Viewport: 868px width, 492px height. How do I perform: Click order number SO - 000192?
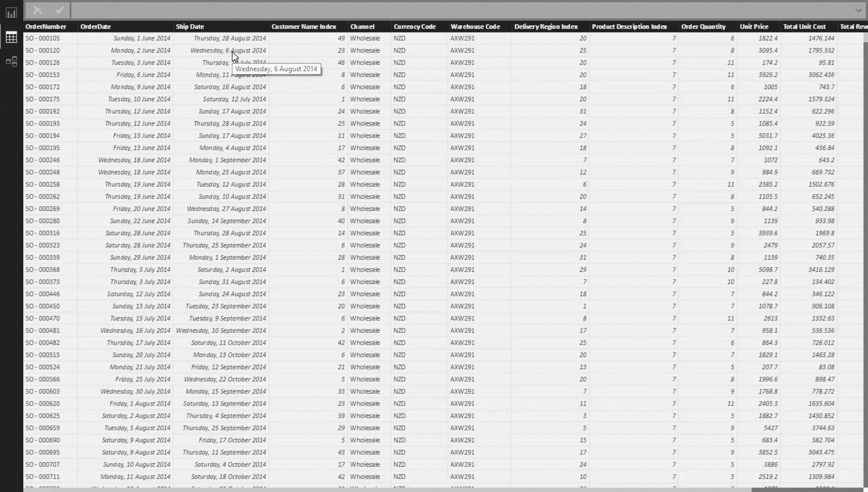(x=43, y=111)
